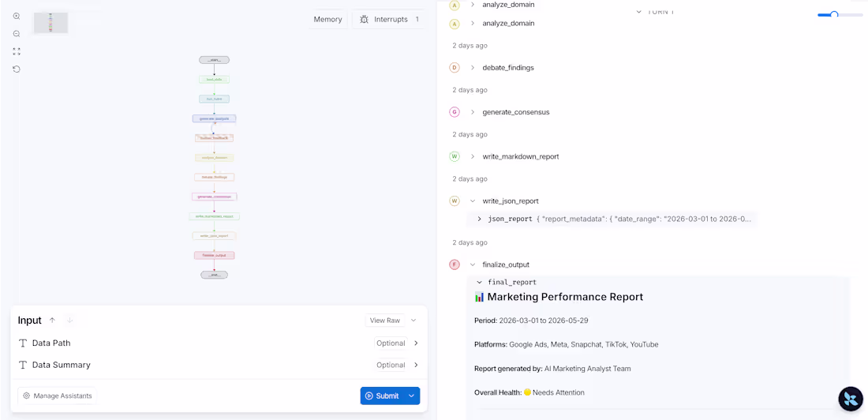868x420 pixels.
Task: Collapse the final_report section
Action: (x=480, y=283)
